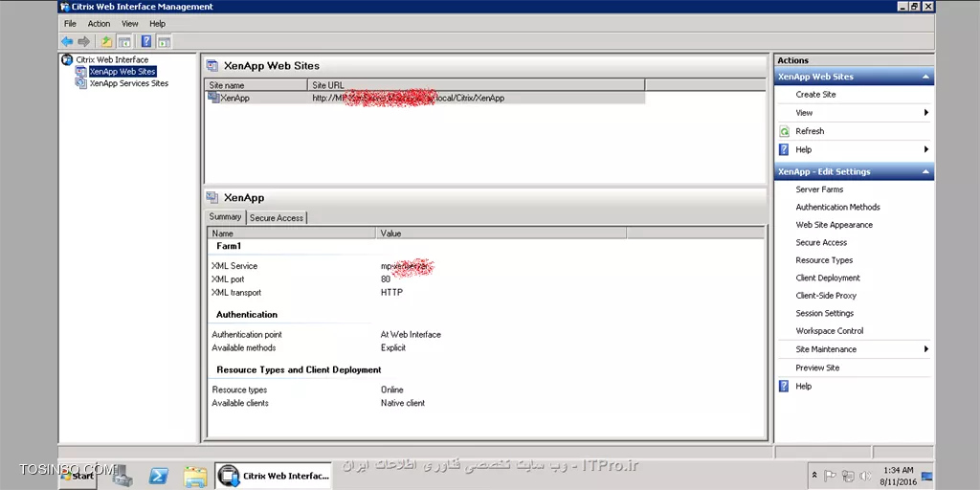
Task: Open Server Farms settings
Action: 819,189
